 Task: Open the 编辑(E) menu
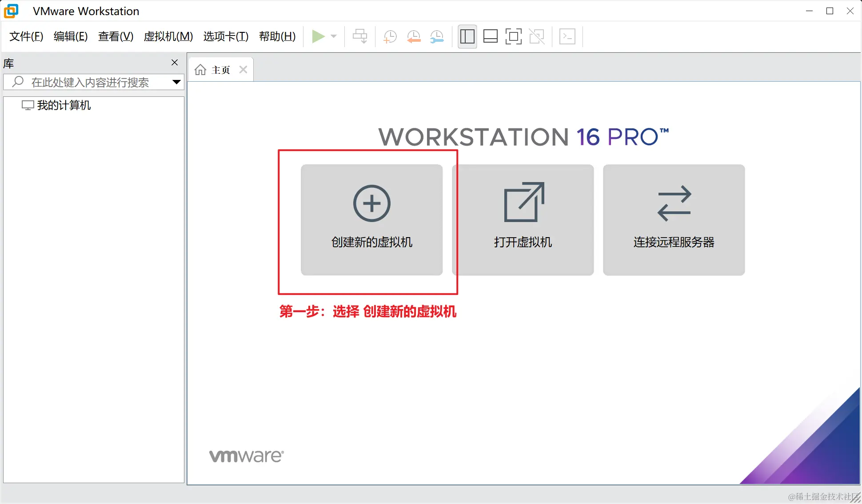(x=71, y=36)
